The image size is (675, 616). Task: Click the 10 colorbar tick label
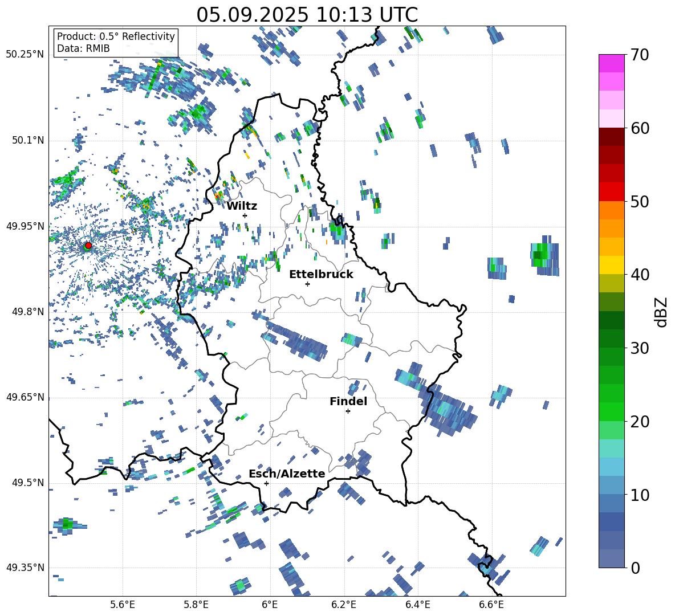coord(640,495)
